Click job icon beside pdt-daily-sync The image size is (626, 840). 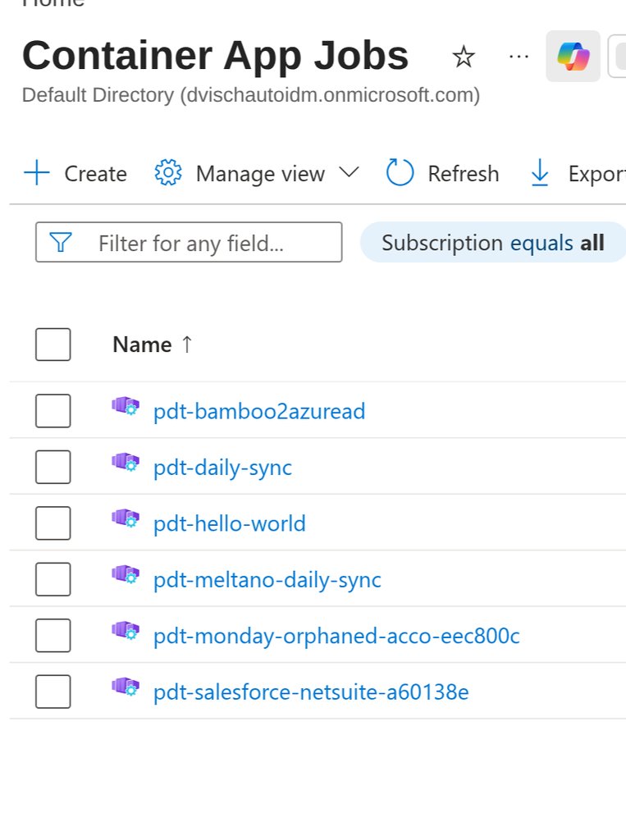(x=126, y=463)
